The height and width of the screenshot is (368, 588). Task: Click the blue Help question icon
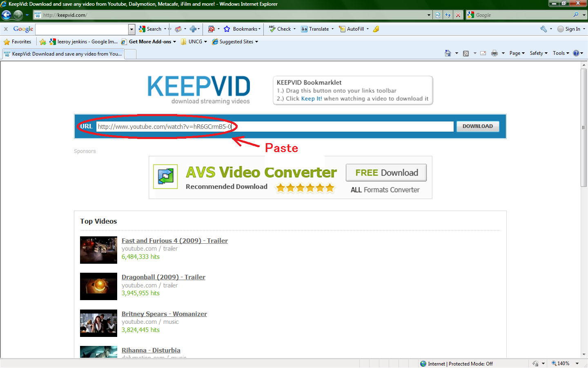(x=576, y=53)
